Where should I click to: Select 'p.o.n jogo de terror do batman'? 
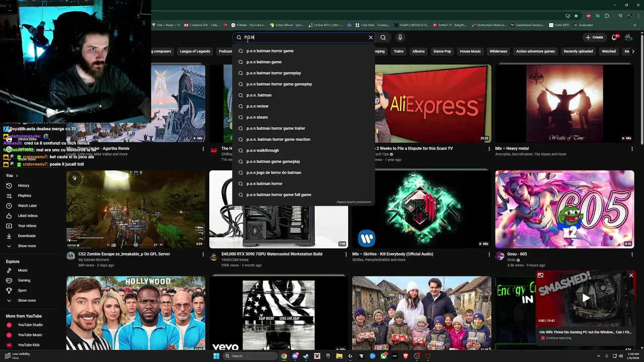pyautogui.click(x=303, y=172)
